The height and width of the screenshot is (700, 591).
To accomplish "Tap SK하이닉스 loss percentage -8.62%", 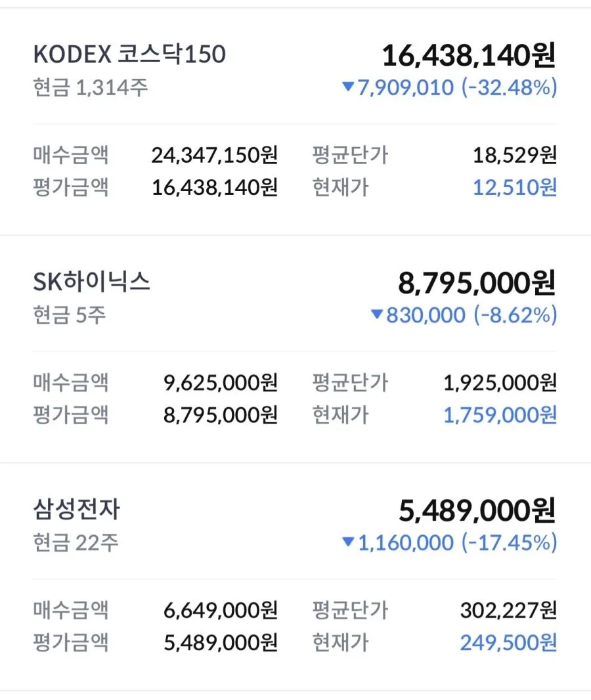I will point(515,315).
